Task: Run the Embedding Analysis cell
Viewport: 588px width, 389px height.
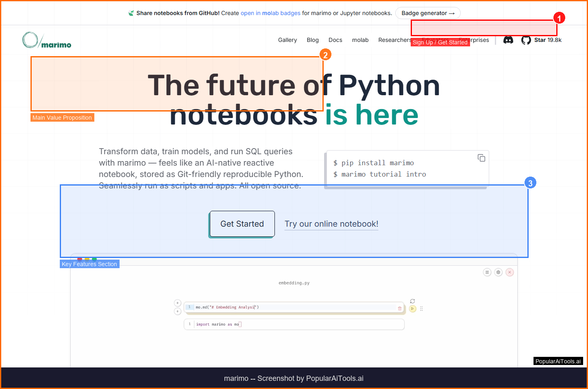Action: [x=412, y=309]
